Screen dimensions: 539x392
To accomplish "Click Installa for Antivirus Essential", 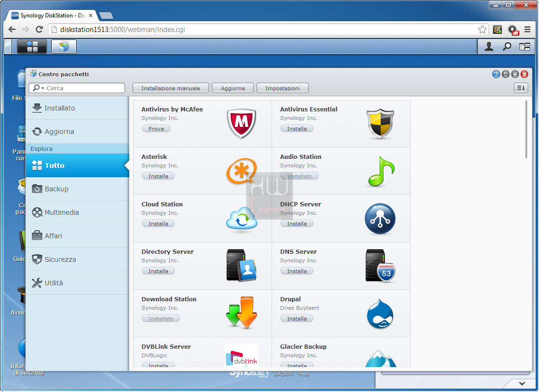I will coord(297,129).
